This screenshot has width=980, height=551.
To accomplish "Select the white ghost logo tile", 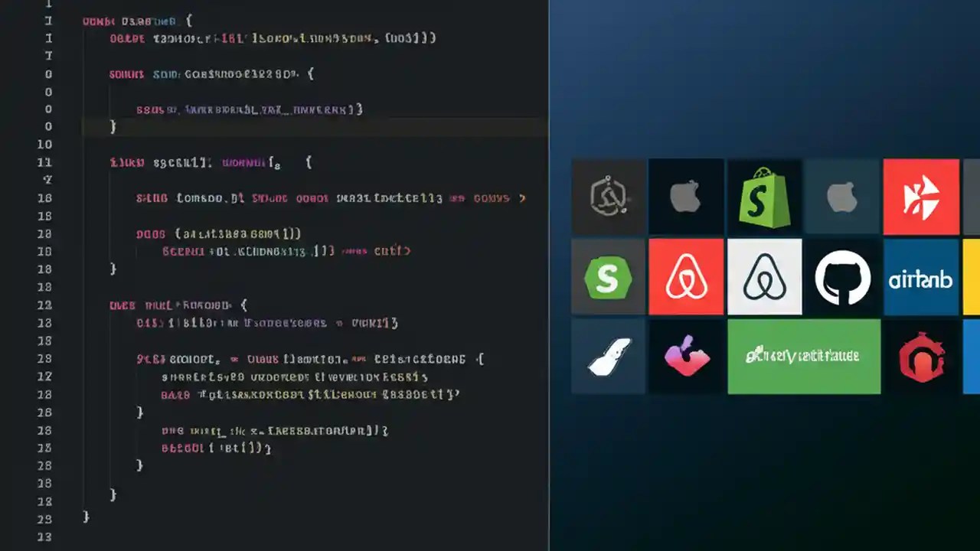I will pos(609,357).
